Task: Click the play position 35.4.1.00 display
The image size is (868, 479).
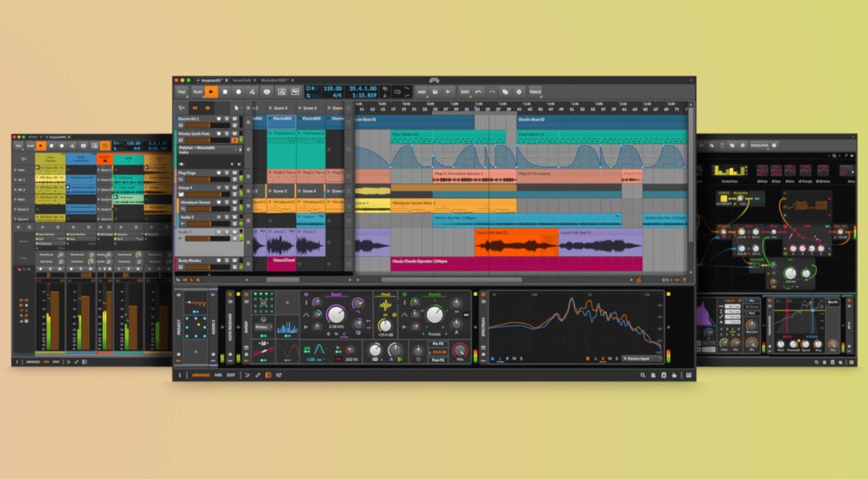Action: pyautogui.click(x=363, y=89)
